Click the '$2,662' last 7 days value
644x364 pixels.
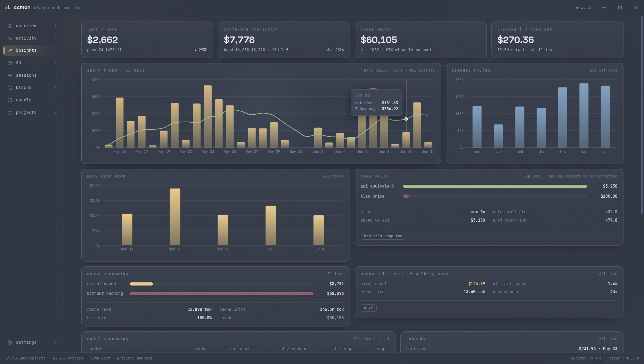[x=103, y=40]
